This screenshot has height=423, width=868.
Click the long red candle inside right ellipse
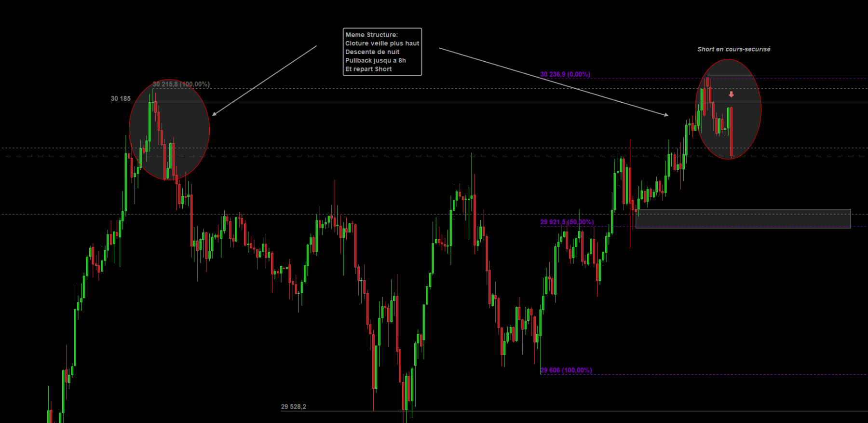click(x=732, y=132)
